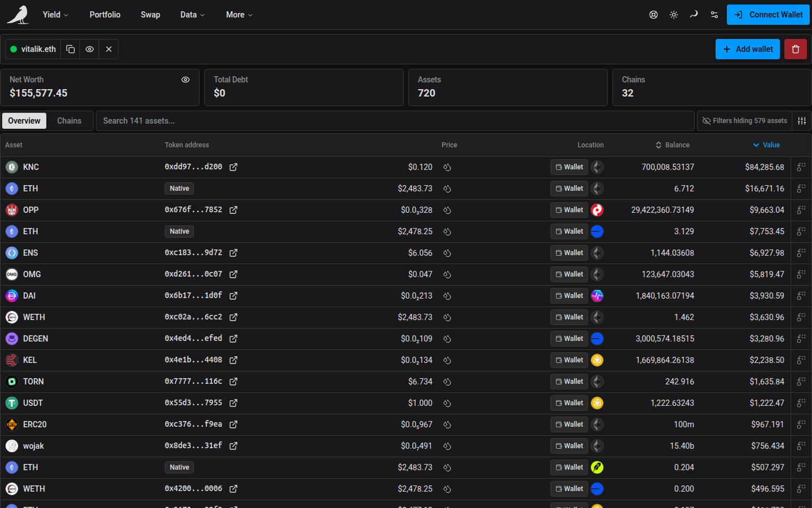Click Connect Wallet button
This screenshot has width=812, height=508.
768,15
